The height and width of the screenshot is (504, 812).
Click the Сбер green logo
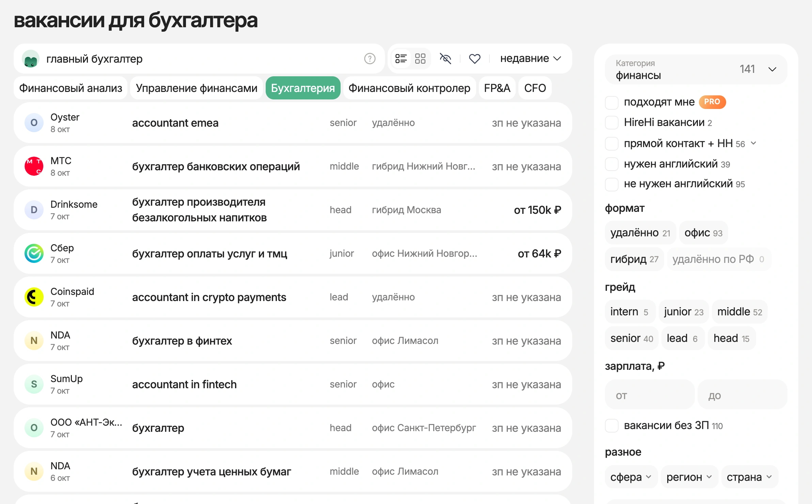pos(34,253)
